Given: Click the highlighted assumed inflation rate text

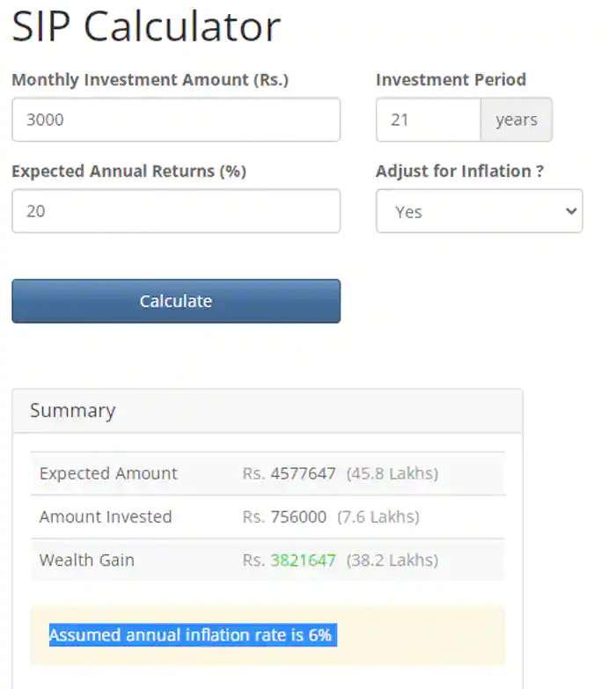Looking at the screenshot, I should pyautogui.click(x=193, y=635).
